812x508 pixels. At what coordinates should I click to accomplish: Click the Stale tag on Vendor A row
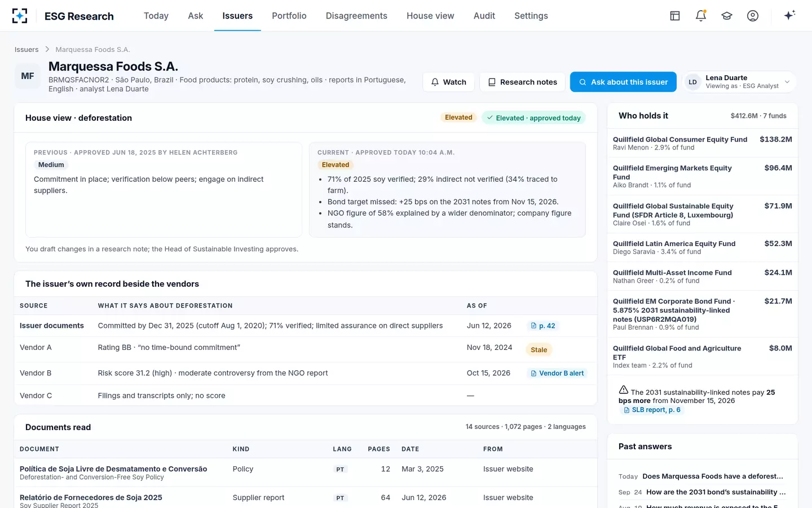click(539, 350)
